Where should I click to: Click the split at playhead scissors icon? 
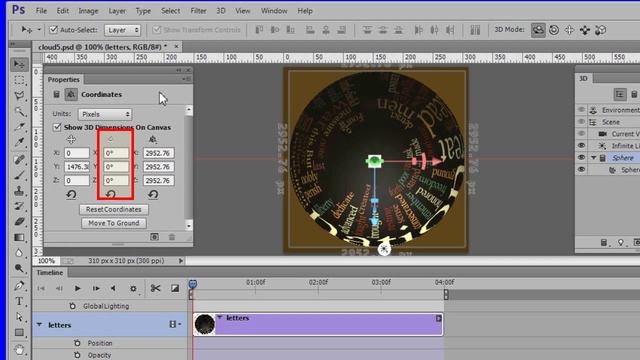coord(155,288)
